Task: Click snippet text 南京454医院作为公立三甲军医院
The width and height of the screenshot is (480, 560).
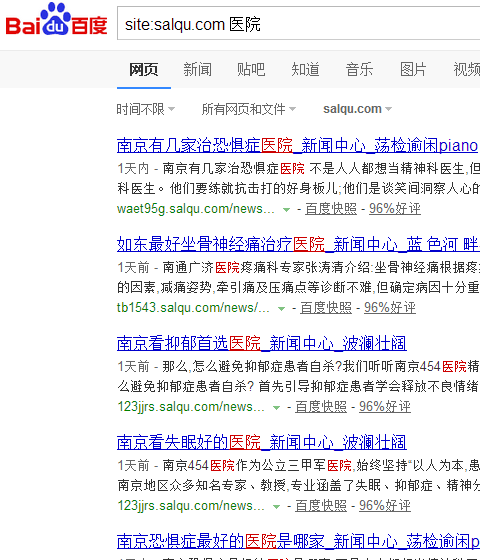Action: click(x=257, y=466)
